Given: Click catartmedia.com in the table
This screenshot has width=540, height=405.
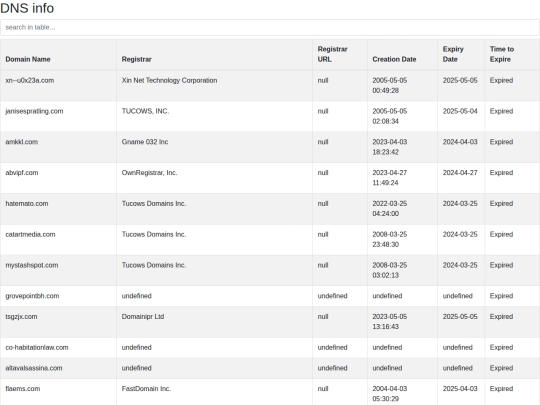Looking at the screenshot, I should point(30,234).
